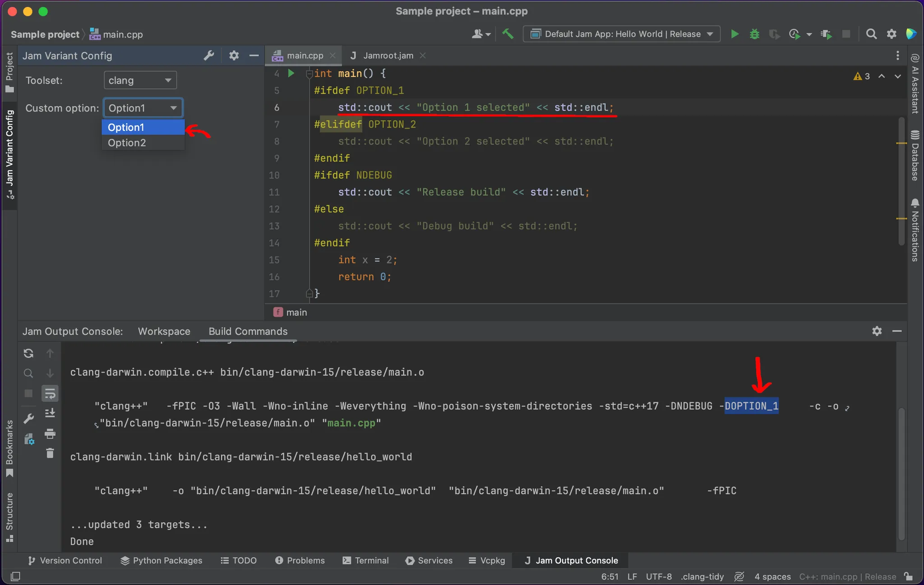The height and width of the screenshot is (585, 924).
Task: Toggle scroll to end in console
Action: (50, 413)
